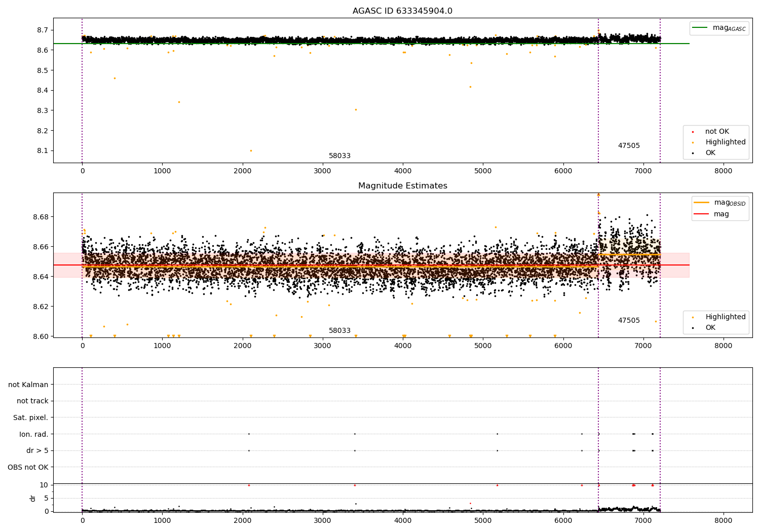The image size is (760, 532).
Task: Click obsid label 58033 in the top plot
Action: 339,156
